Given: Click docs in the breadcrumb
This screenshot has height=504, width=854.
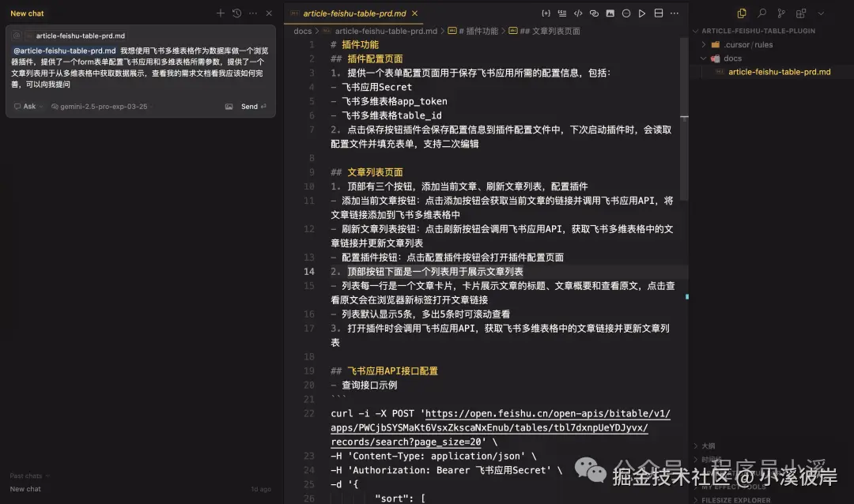Looking at the screenshot, I should (x=302, y=31).
